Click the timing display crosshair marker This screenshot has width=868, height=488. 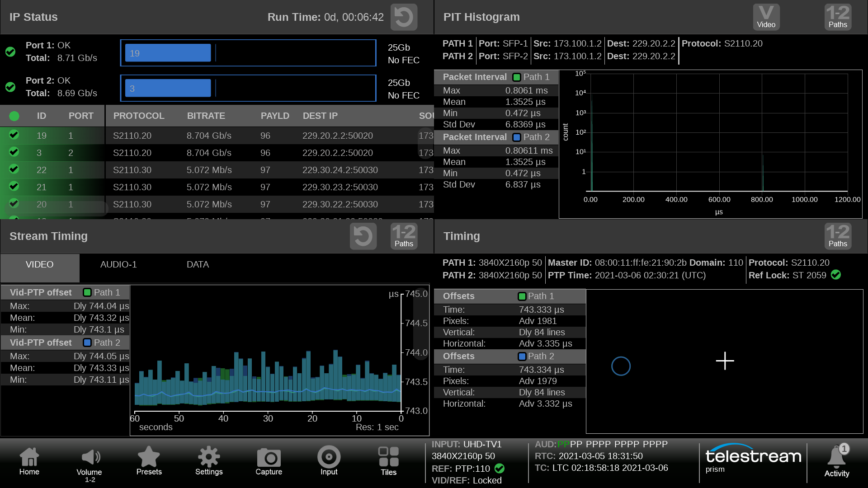(725, 361)
